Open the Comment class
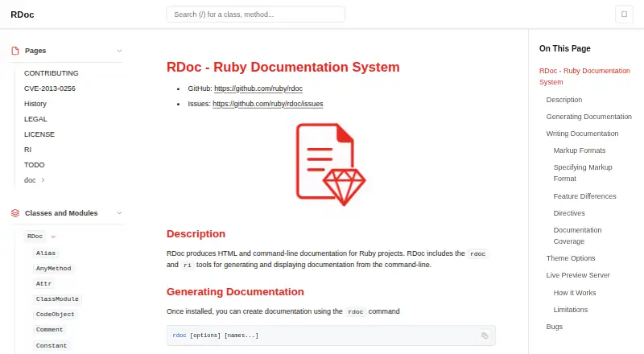This screenshot has height=354, width=644. pos(49,329)
